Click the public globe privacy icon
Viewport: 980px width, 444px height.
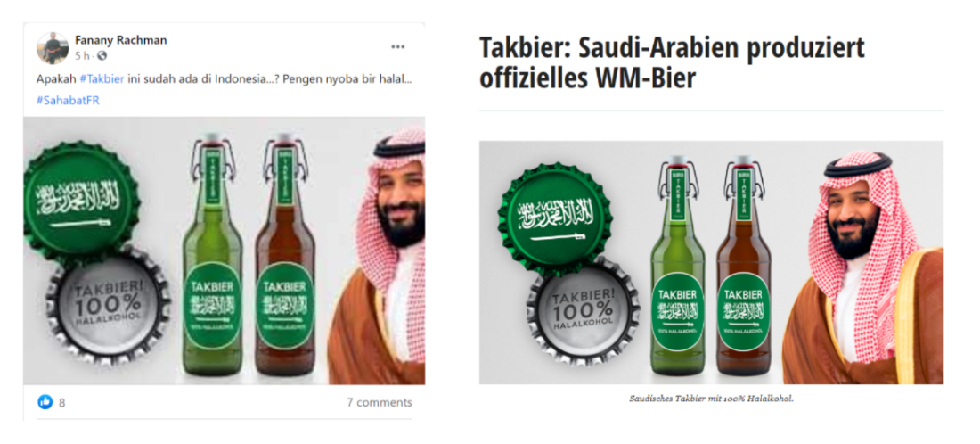[102, 56]
